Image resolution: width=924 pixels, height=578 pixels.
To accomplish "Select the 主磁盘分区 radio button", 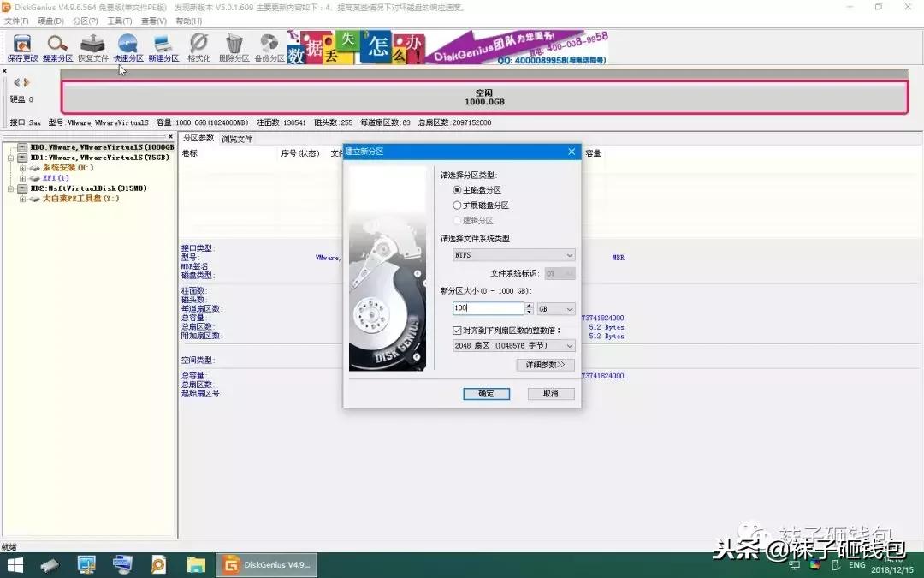I will pyautogui.click(x=459, y=189).
